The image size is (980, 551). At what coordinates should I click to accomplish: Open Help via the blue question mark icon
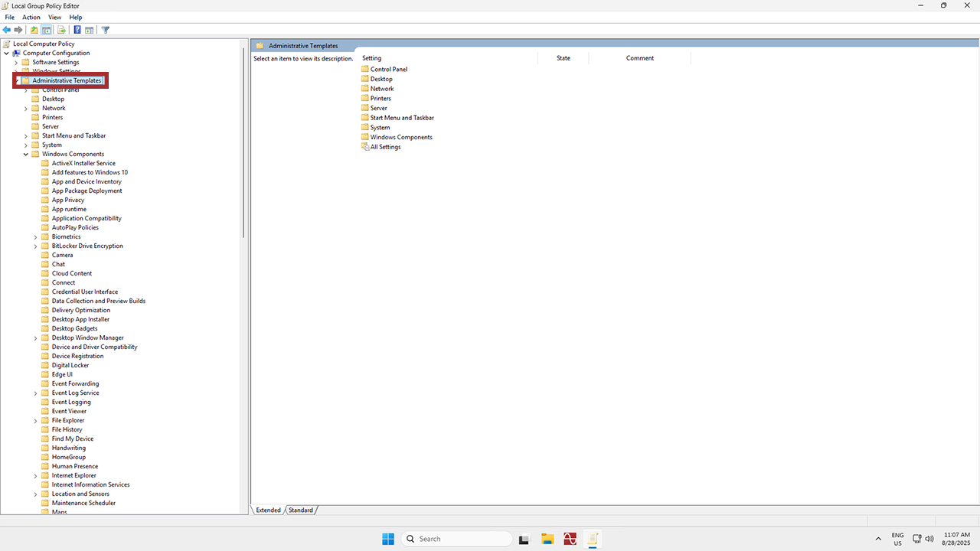pos(77,30)
